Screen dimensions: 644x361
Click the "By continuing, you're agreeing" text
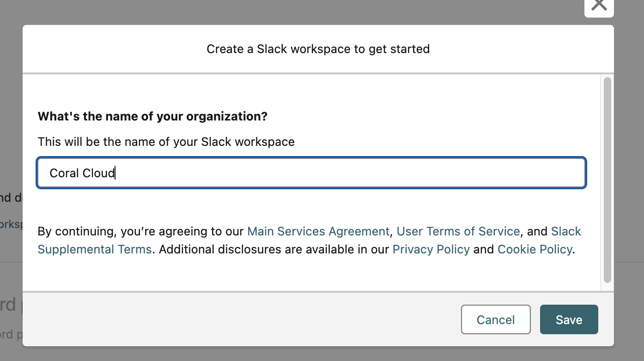(141, 231)
